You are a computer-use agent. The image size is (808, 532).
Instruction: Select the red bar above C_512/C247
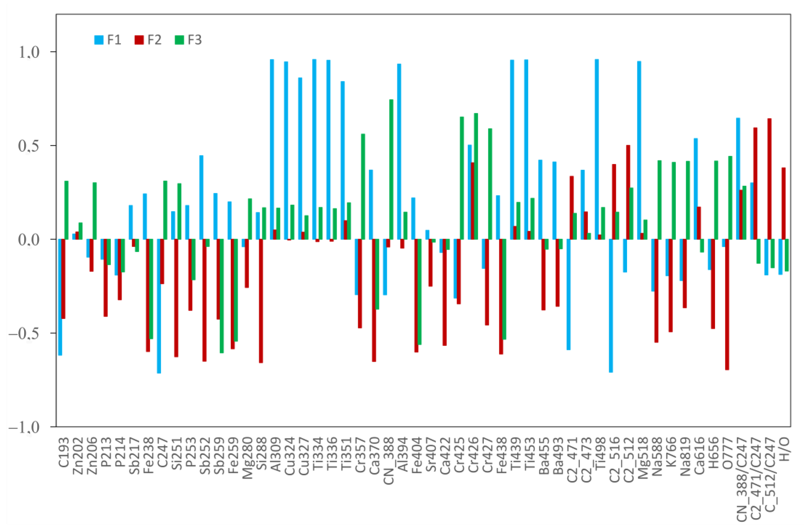point(770,179)
